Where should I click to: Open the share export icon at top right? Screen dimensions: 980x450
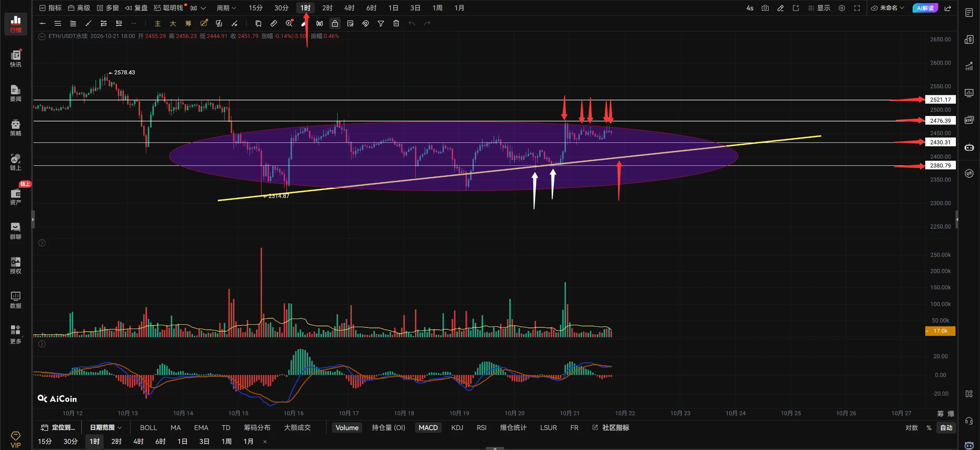[x=948, y=8]
